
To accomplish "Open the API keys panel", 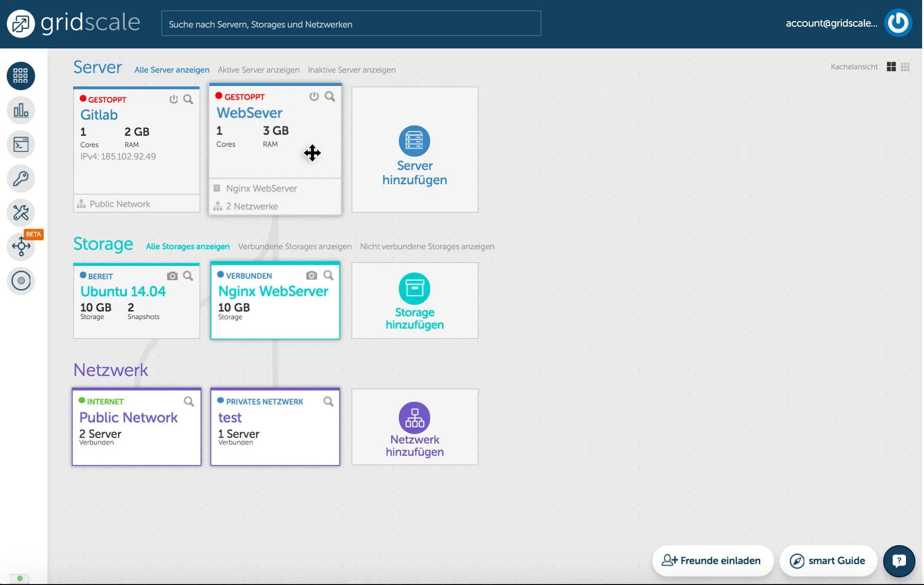I will click(20, 179).
